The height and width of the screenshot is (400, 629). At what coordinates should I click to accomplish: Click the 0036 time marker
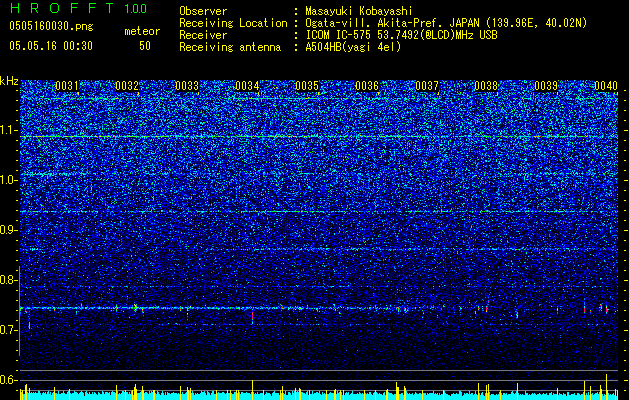[x=367, y=86]
